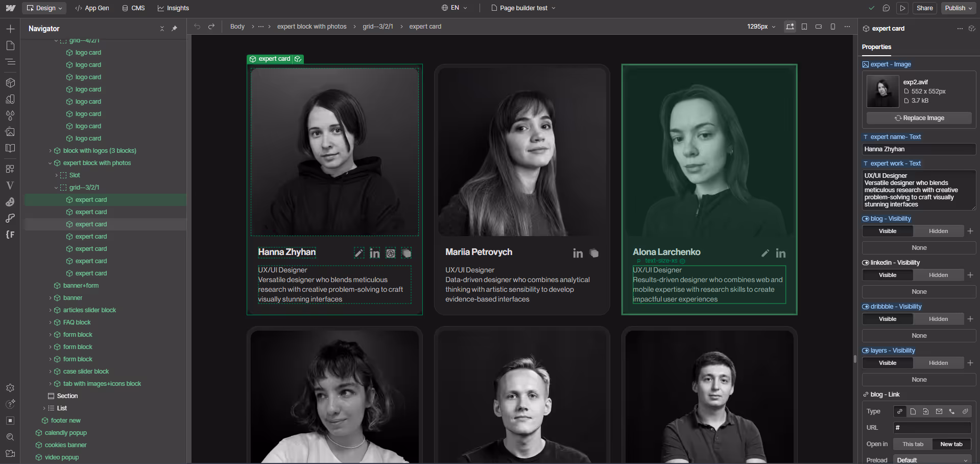Viewport: 980px width, 464px height.
Task: Select grid--3/2/1 in the breadcrumb
Action: pos(378,27)
